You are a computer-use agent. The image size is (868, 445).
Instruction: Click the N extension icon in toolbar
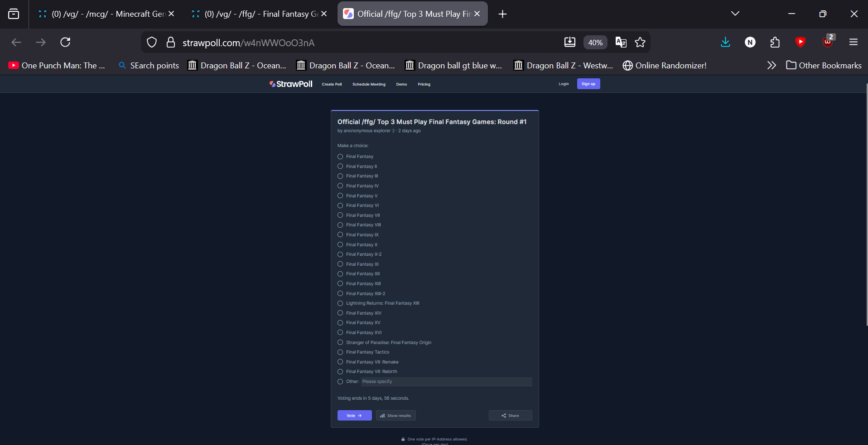pos(750,43)
